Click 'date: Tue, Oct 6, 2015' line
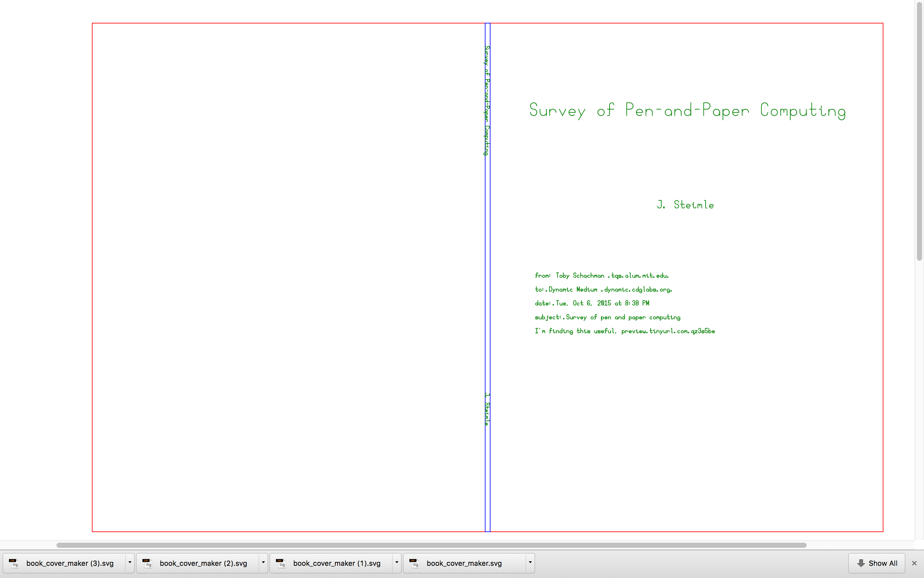 [592, 303]
